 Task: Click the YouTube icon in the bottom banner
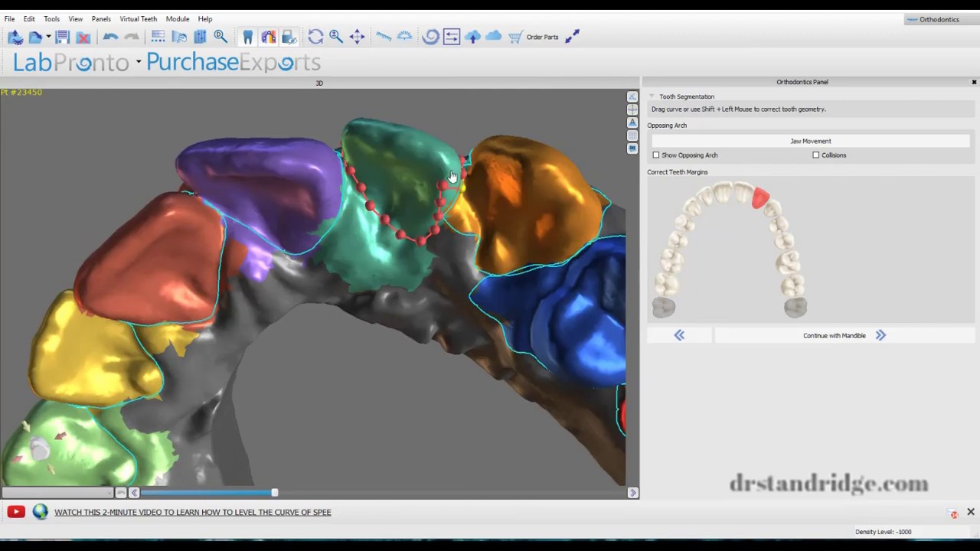point(16,512)
